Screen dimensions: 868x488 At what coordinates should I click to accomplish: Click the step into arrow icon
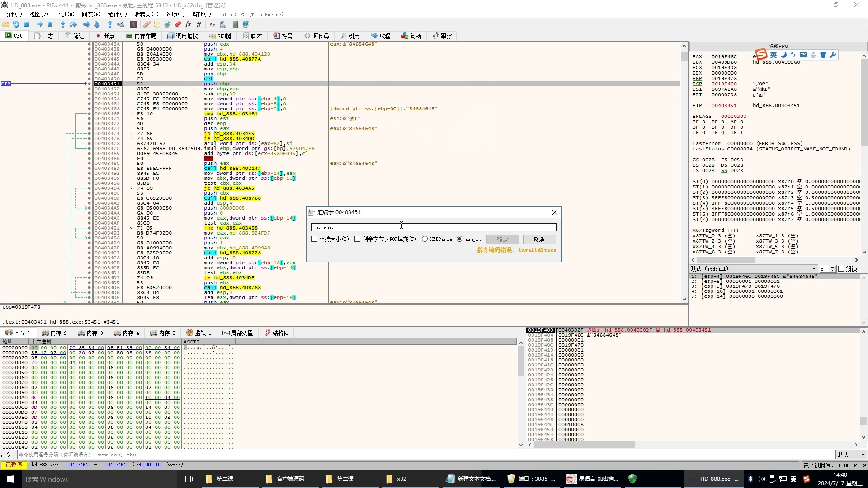coord(63,24)
